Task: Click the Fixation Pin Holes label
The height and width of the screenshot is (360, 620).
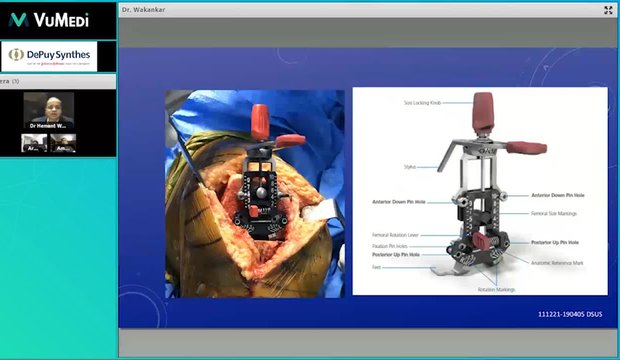Action: 389,246
